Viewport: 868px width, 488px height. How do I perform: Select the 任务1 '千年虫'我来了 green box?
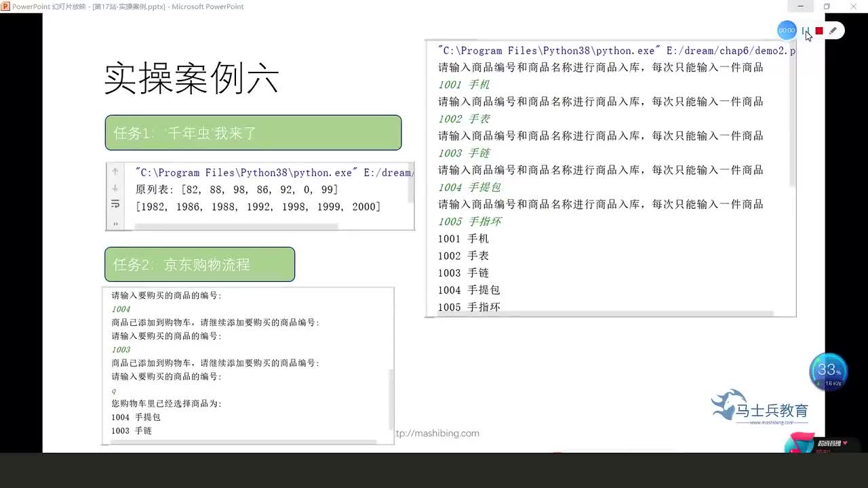pyautogui.click(x=253, y=133)
